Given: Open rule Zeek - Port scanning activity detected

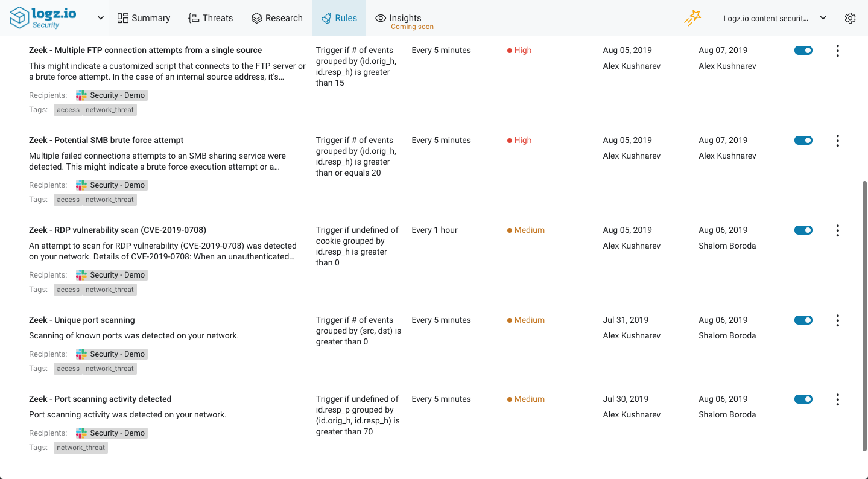Looking at the screenshot, I should click(100, 399).
